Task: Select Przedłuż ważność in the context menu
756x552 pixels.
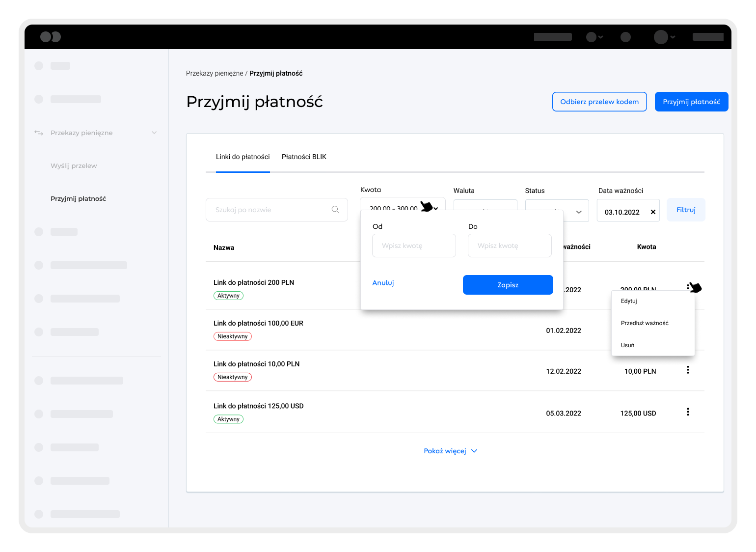Action: pos(645,323)
